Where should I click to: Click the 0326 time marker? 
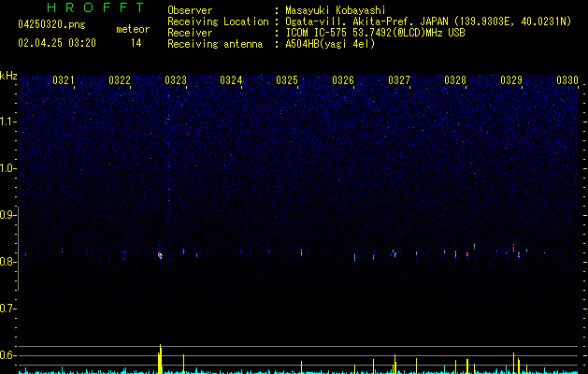pyautogui.click(x=343, y=80)
